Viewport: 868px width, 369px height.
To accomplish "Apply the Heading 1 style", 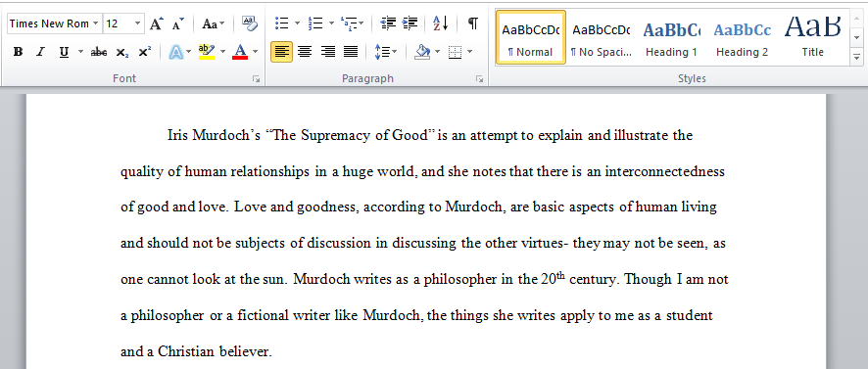I will coord(671,37).
